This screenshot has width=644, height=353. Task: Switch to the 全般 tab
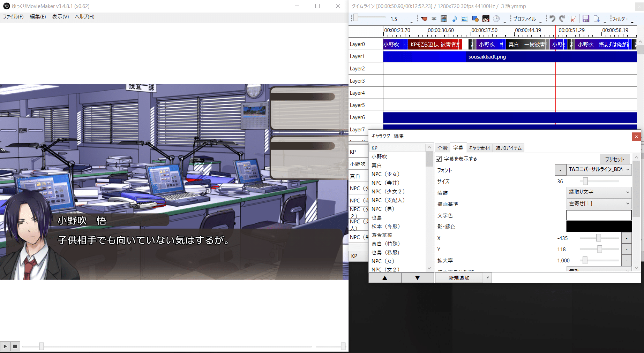tap(442, 148)
